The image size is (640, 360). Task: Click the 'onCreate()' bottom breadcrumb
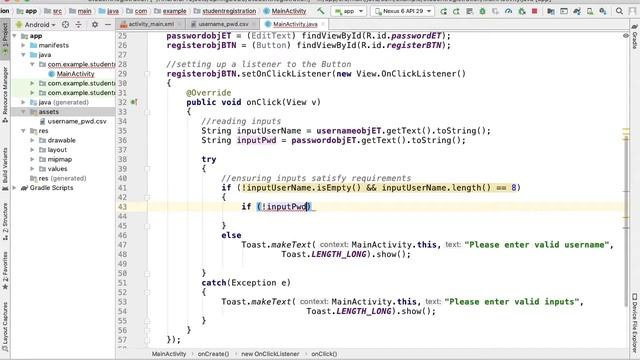coord(213,354)
